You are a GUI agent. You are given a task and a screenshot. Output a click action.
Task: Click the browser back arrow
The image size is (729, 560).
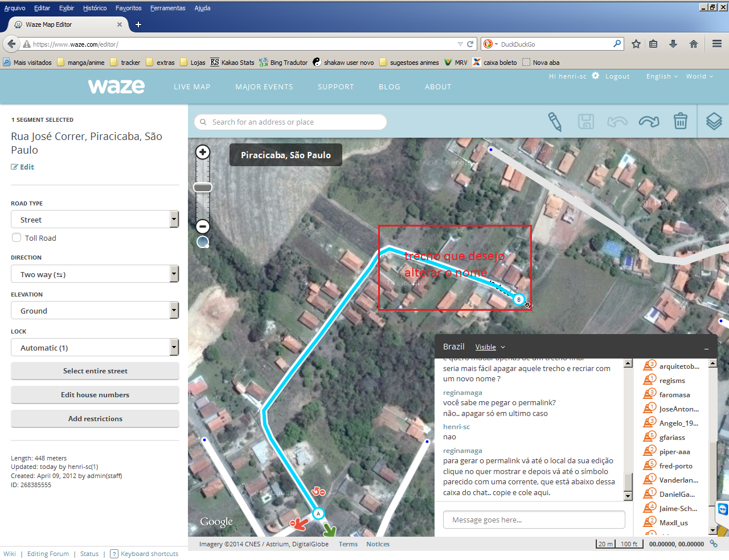11,44
